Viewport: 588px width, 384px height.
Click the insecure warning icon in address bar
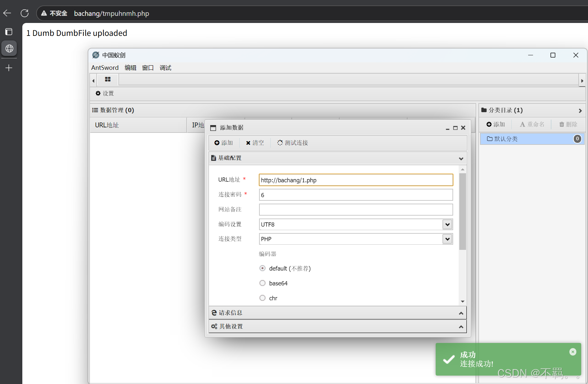coord(44,13)
